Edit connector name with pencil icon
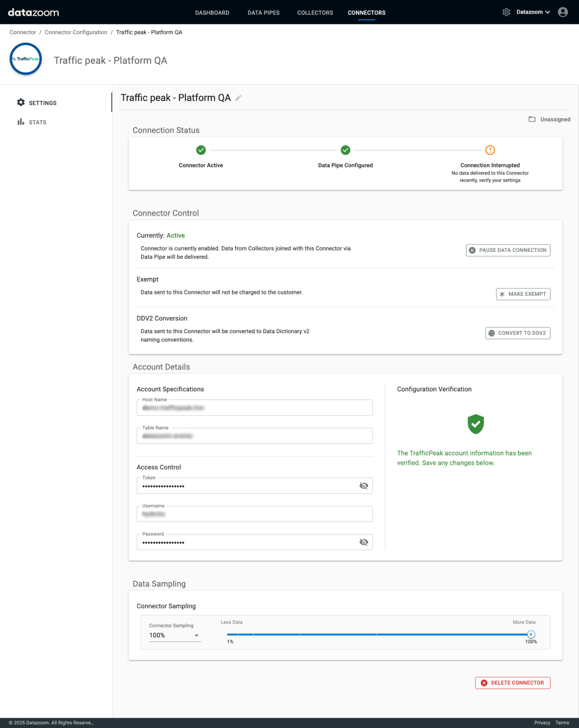The width and height of the screenshot is (579, 728). click(x=238, y=98)
